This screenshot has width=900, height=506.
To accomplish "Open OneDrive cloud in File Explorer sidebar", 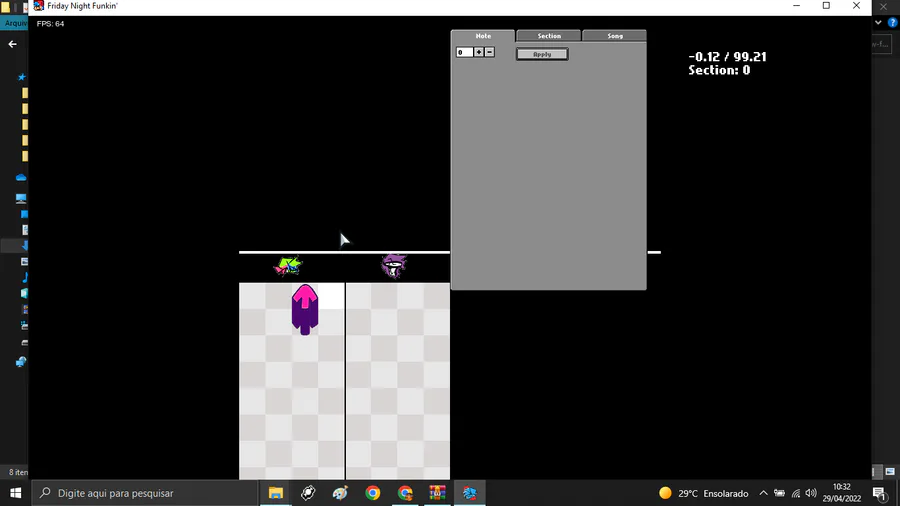I will click(21, 177).
